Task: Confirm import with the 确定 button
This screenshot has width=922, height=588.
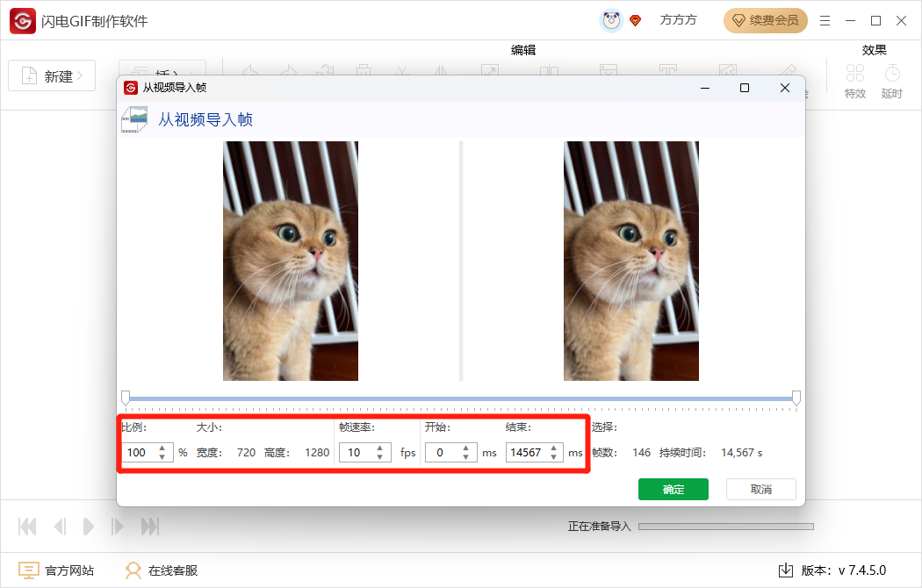Action: tap(673, 489)
